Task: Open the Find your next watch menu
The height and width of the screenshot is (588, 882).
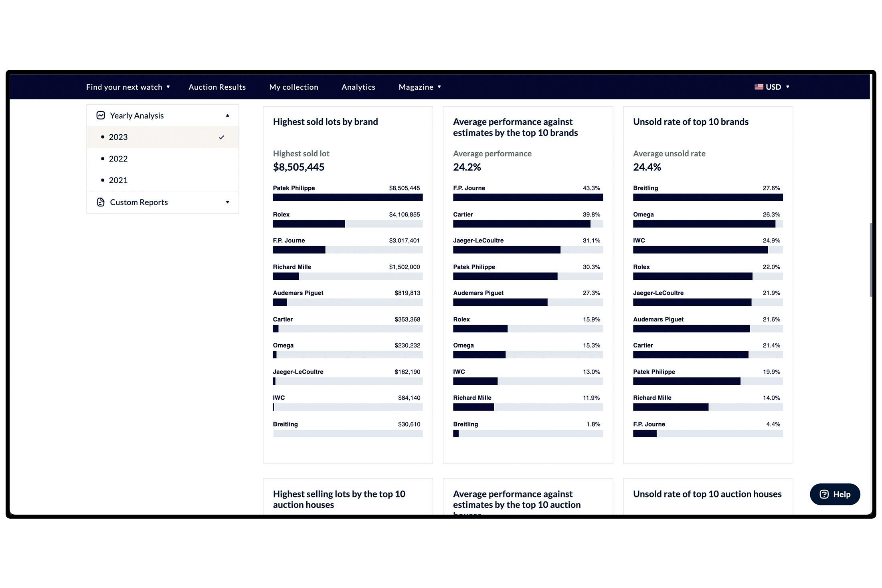Action: (128, 87)
